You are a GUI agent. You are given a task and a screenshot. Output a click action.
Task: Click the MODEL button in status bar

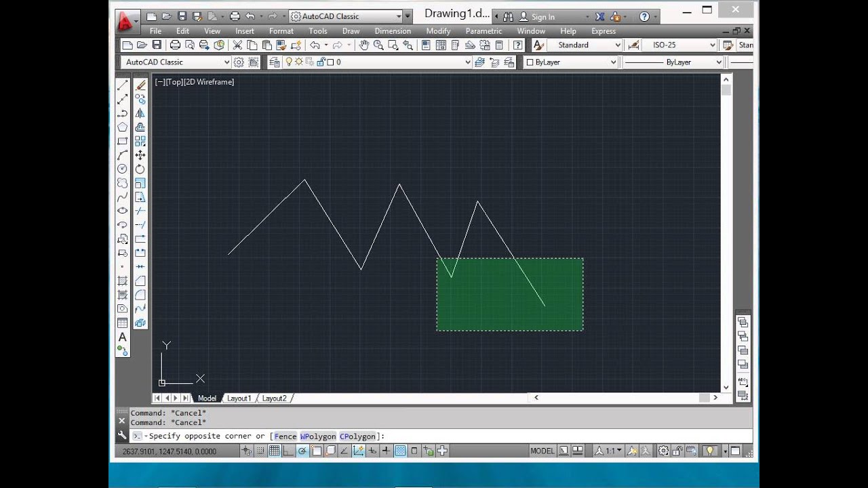542,451
